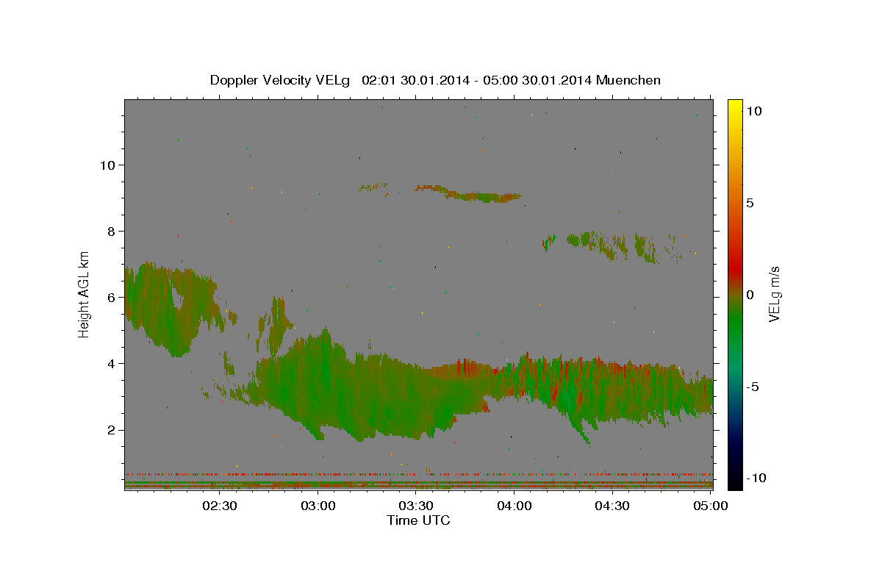The width and height of the screenshot is (882, 588).
Task: Click the "Muenchen" station name in the title
Action: click(x=628, y=80)
